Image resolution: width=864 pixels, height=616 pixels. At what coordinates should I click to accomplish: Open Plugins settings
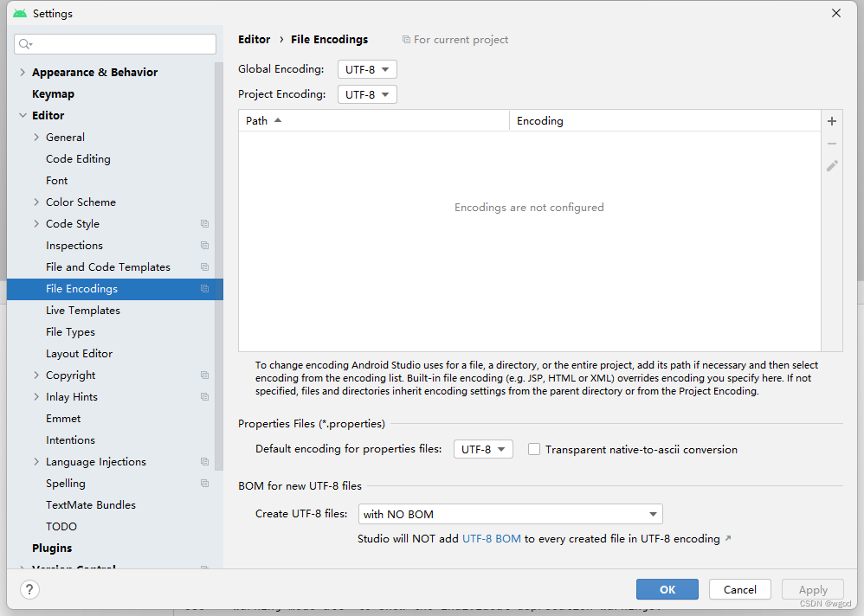click(52, 548)
